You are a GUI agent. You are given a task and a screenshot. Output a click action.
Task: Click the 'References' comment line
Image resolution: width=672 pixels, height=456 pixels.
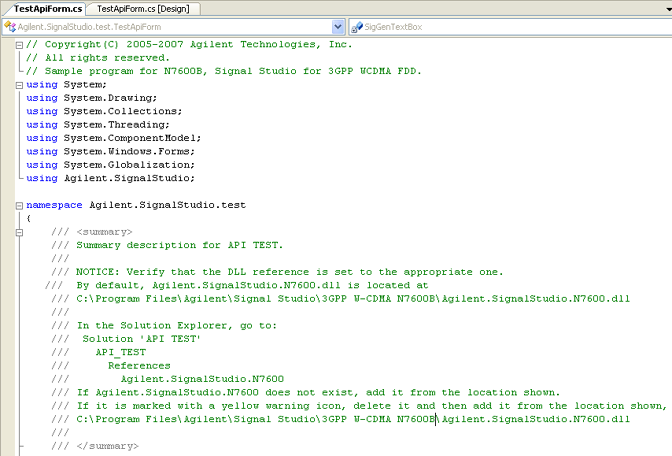111,366
